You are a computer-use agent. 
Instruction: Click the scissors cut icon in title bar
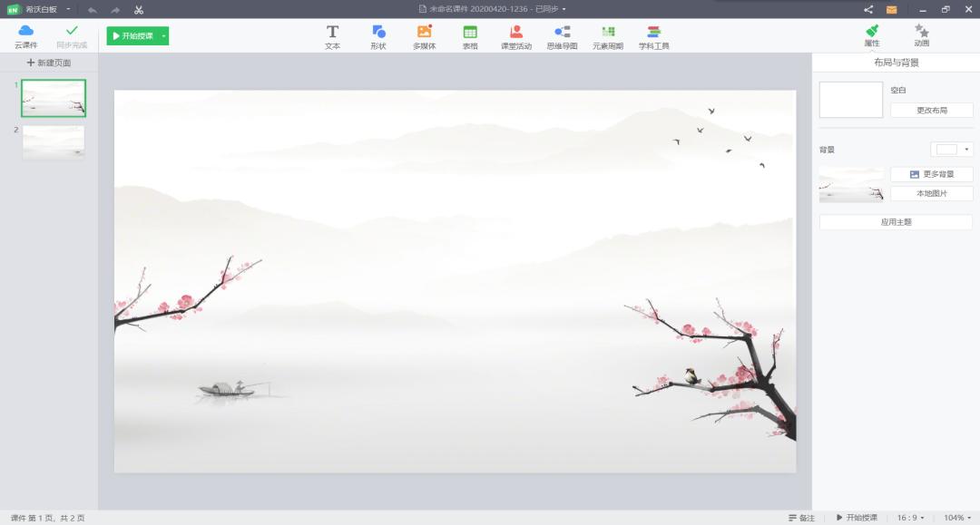(x=139, y=10)
